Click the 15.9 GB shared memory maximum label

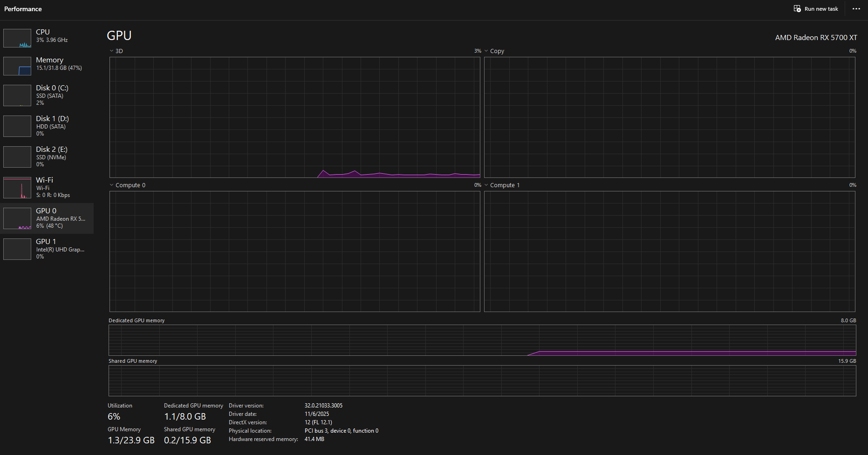pyautogui.click(x=847, y=361)
